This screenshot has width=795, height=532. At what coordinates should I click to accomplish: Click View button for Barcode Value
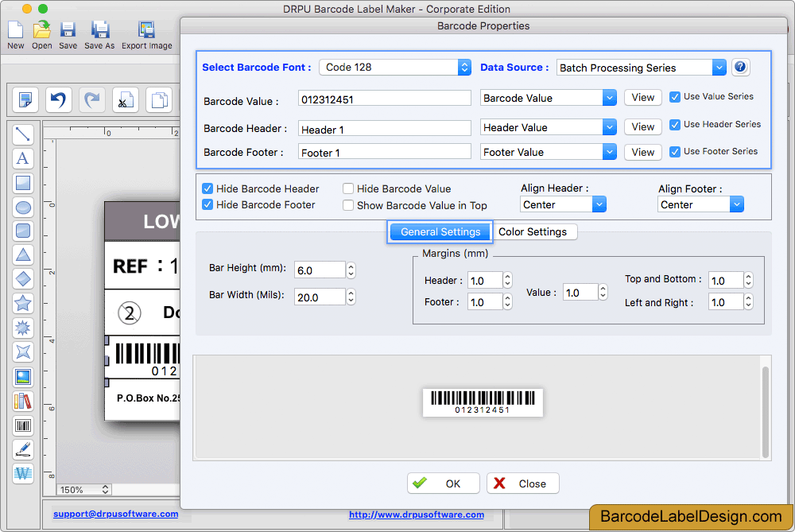(643, 97)
